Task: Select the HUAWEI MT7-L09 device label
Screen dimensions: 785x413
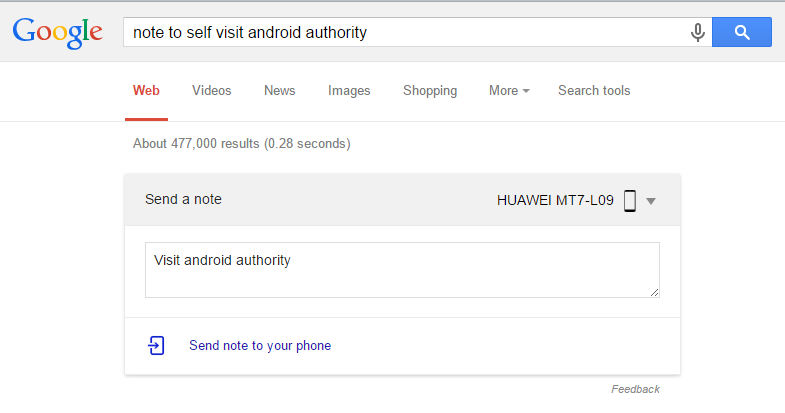Action: (x=555, y=200)
